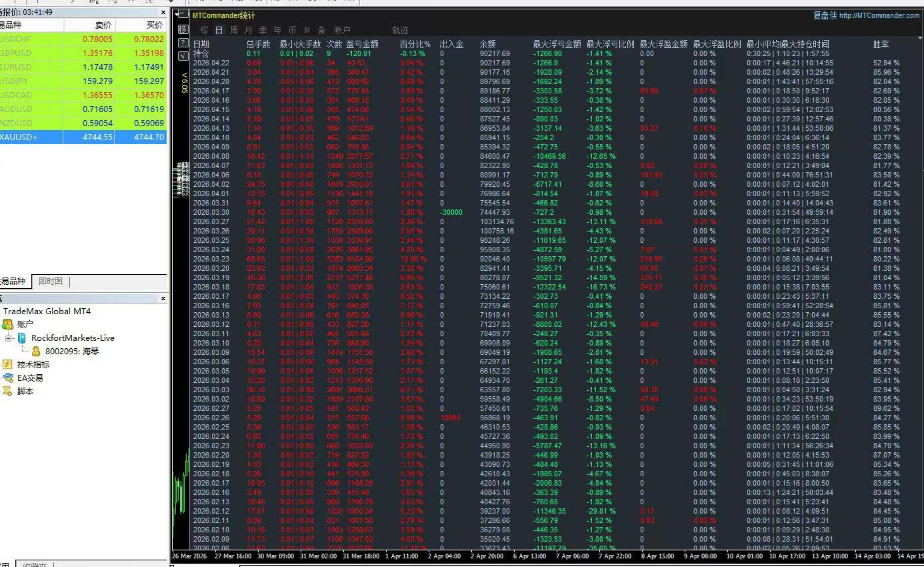The image size is (924, 567).
Task: Click the 胜率 column header
Action: coord(881,44)
